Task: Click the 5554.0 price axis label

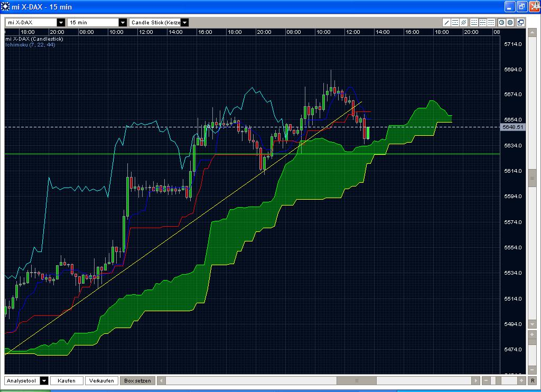Action: (512, 247)
